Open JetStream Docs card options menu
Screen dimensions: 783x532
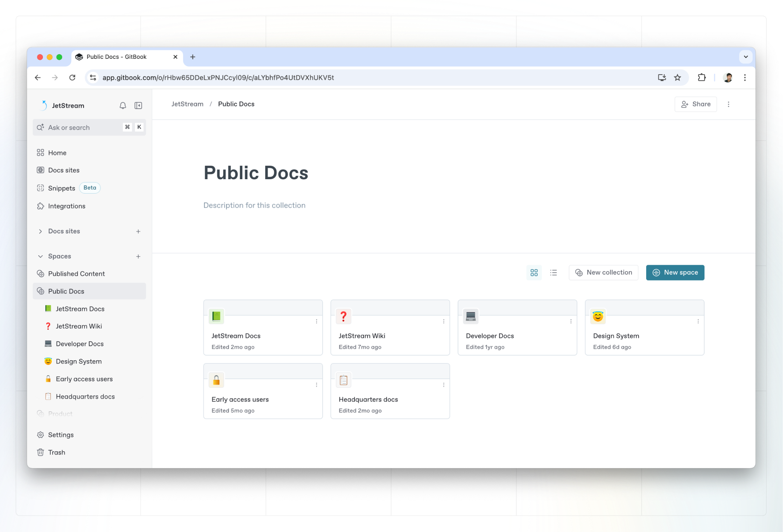(317, 322)
